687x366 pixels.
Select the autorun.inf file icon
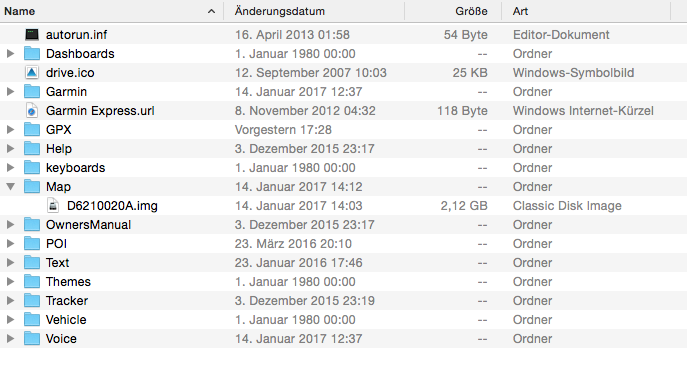(32, 35)
